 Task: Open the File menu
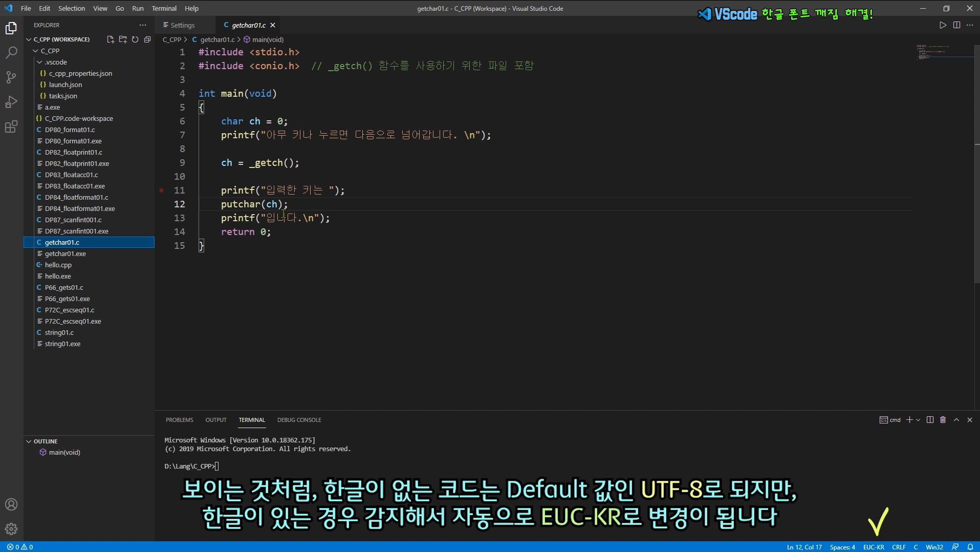(x=26, y=8)
